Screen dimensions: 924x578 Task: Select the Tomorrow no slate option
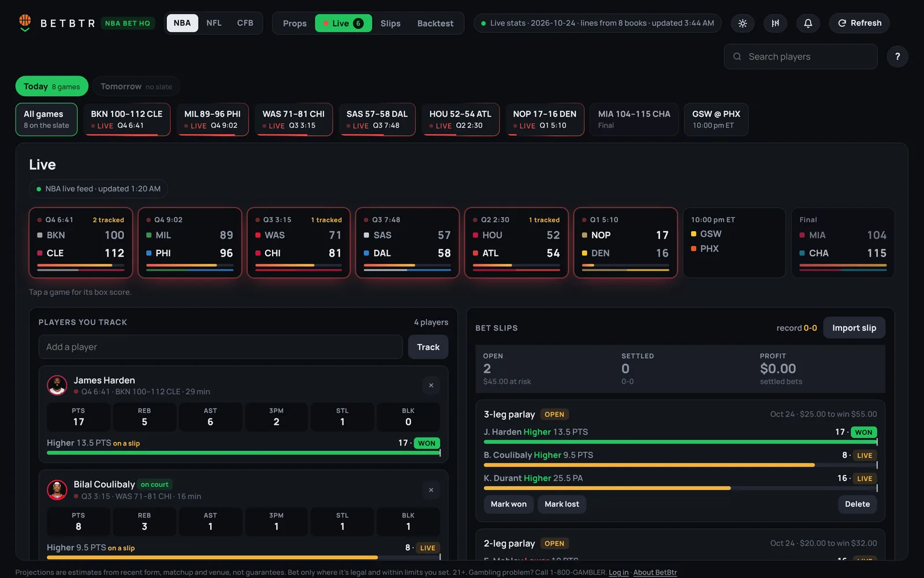pyautogui.click(x=136, y=86)
